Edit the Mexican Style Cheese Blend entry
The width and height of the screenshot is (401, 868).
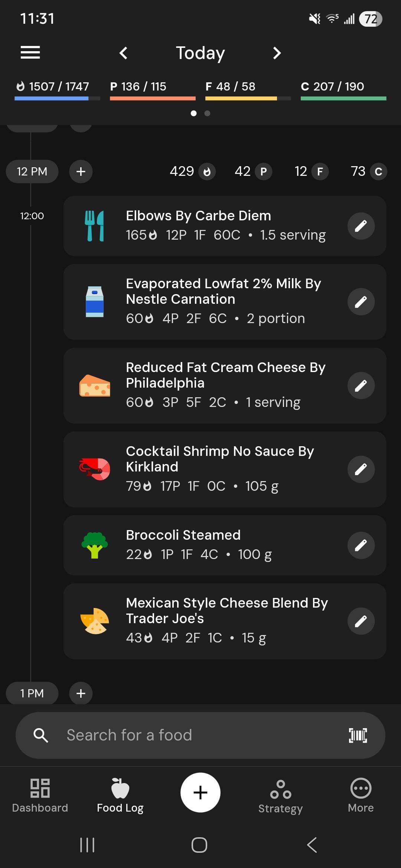point(361,621)
